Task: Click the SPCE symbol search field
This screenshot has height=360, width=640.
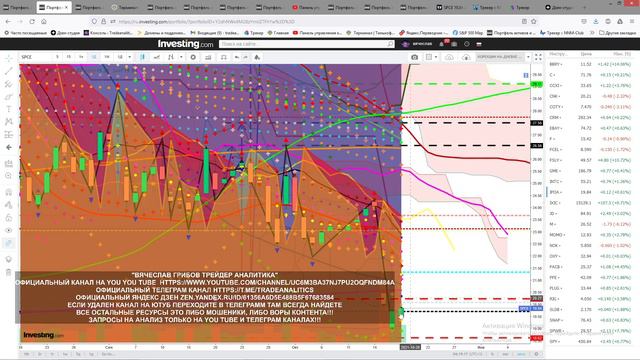Action: pyautogui.click(x=35, y=57)
